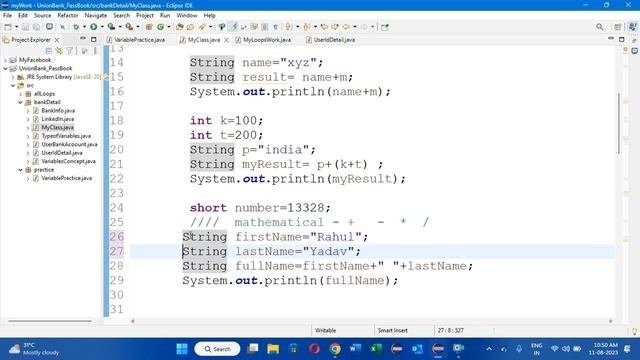The width and height of the screenshot is (640, 360).
Task: Collapse the practice package
Action: click(x=20, y=170)
